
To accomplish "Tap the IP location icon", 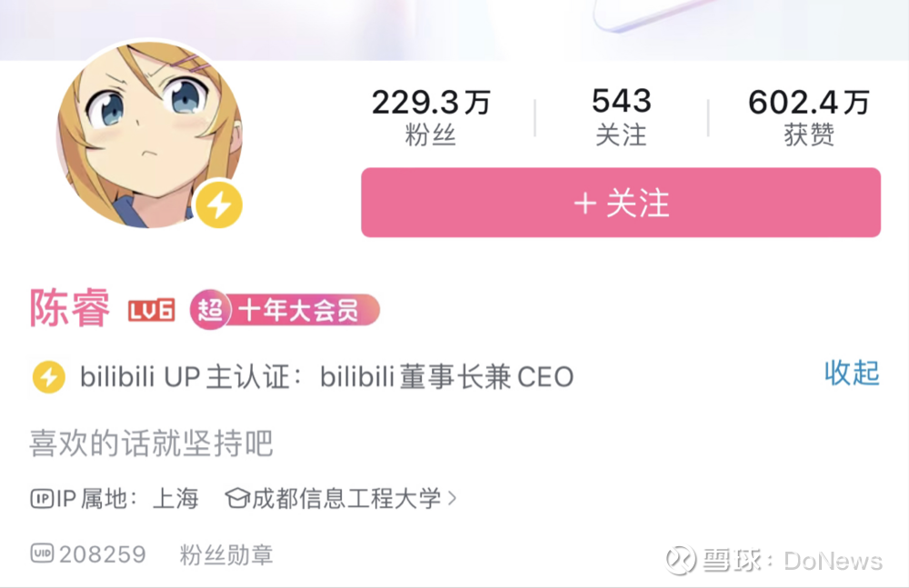I will coord(42,499).
